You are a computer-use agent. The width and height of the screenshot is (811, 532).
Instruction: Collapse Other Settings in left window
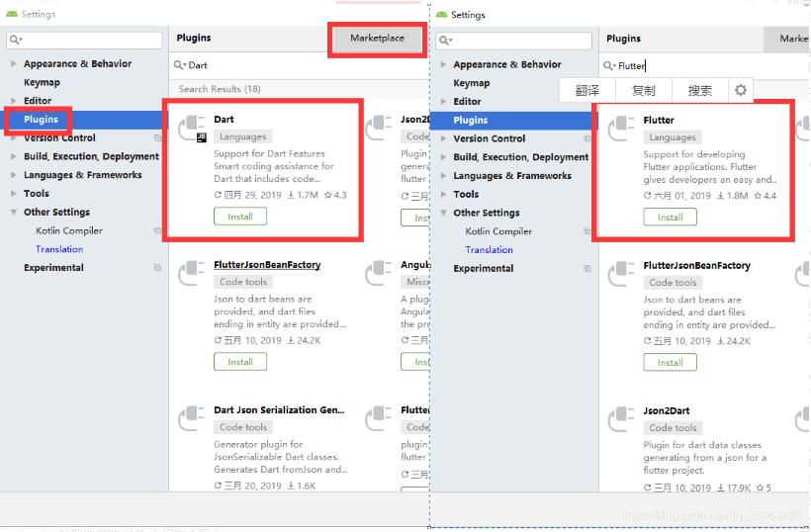click(14, 212)
